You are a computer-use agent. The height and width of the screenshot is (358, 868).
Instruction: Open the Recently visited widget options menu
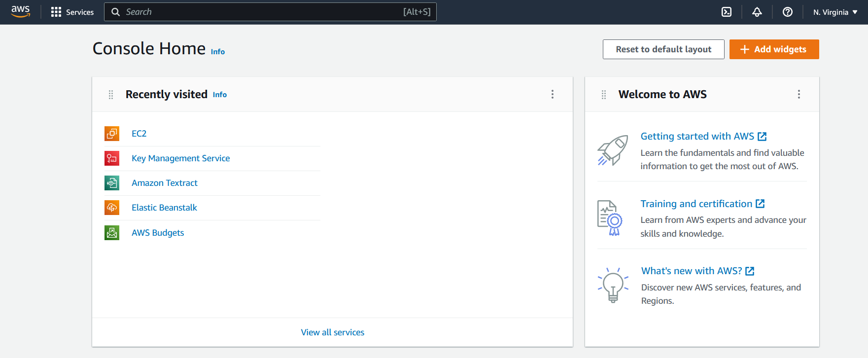tap(553, 94)
